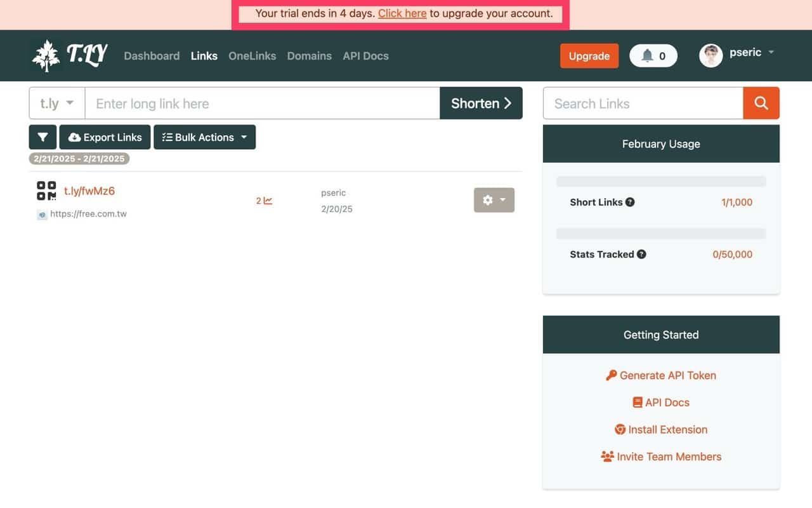Open the notifications bell showing 0

[653, 56]
